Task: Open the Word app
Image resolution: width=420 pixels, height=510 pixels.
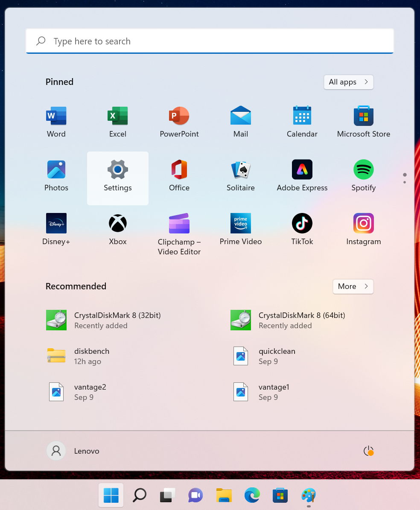Action: tap(56, 122)
